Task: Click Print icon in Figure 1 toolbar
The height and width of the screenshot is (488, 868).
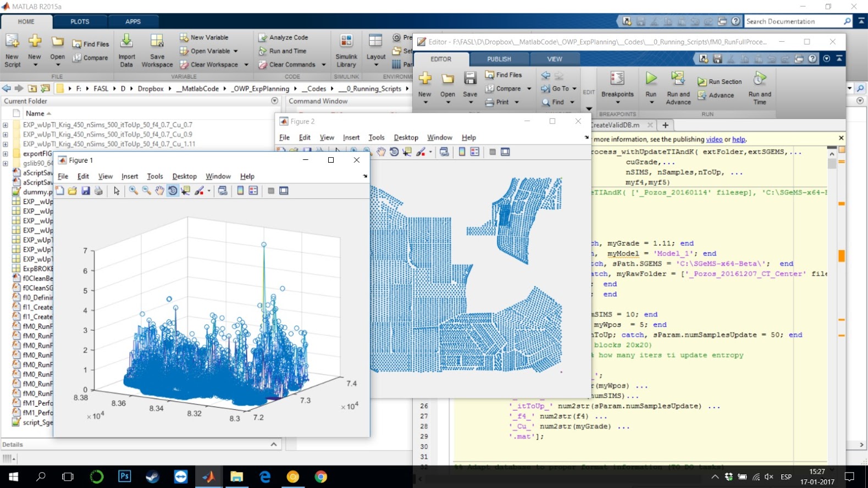Action: (98, 191)
